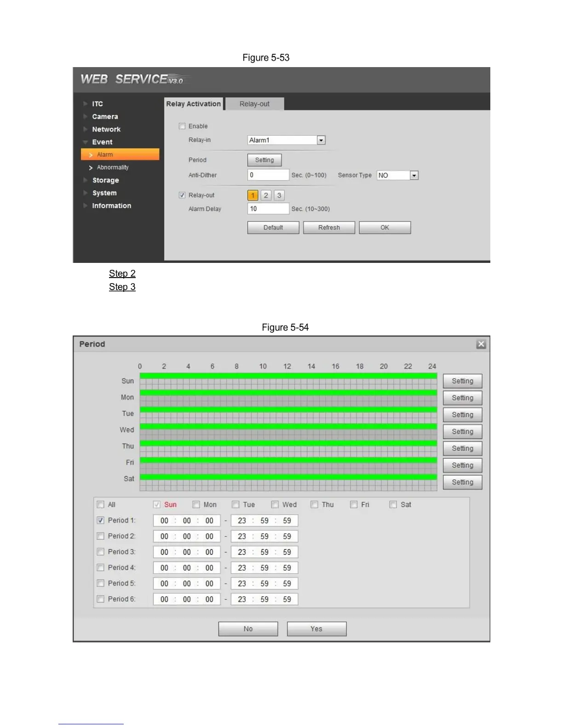Check the Wed day checkbox

click(x=275, y=505)
